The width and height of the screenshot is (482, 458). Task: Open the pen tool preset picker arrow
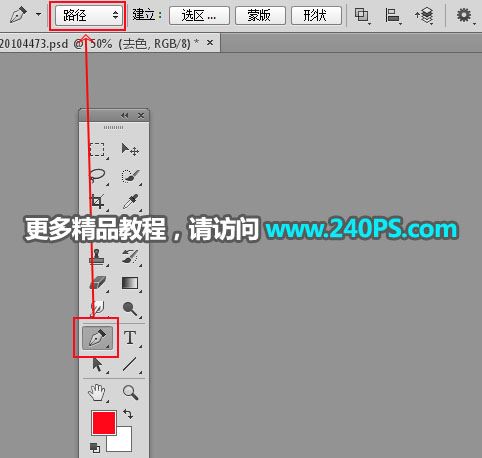(x=39, y=14)
